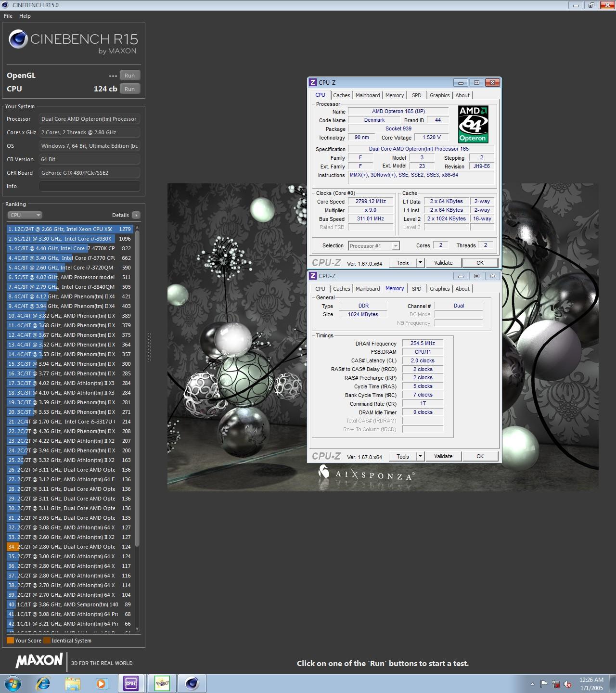
Task: Open Caches tab in upper CPU-Z window
Action: [342, 95]
